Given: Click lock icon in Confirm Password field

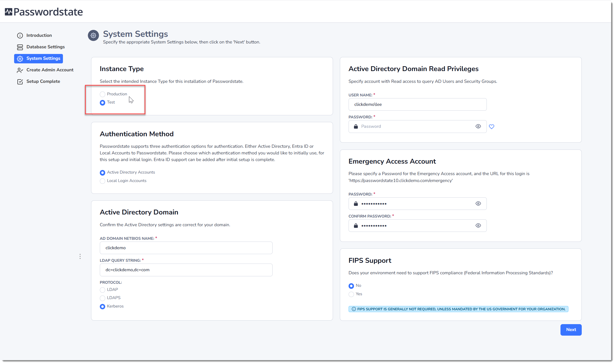Looking at the screenshot, I should (x=356, y=225).
